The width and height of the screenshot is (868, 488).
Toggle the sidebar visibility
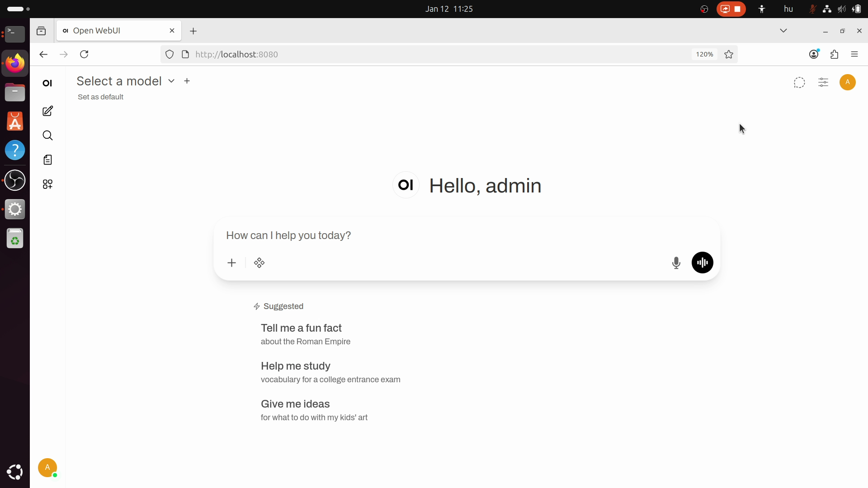pyautogui.click(x=41, y=31)
